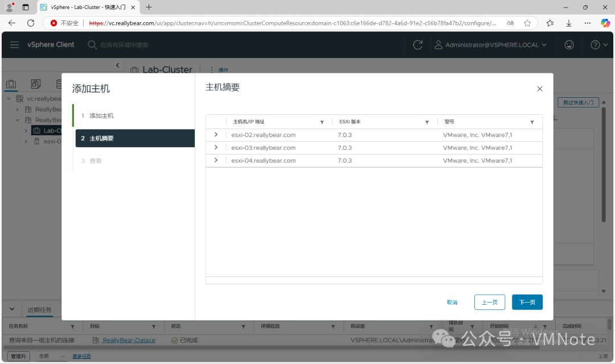Select wizard step 2 主机摘要
Viewport: 615px width, 364px height.
click(x=135, y=138)
